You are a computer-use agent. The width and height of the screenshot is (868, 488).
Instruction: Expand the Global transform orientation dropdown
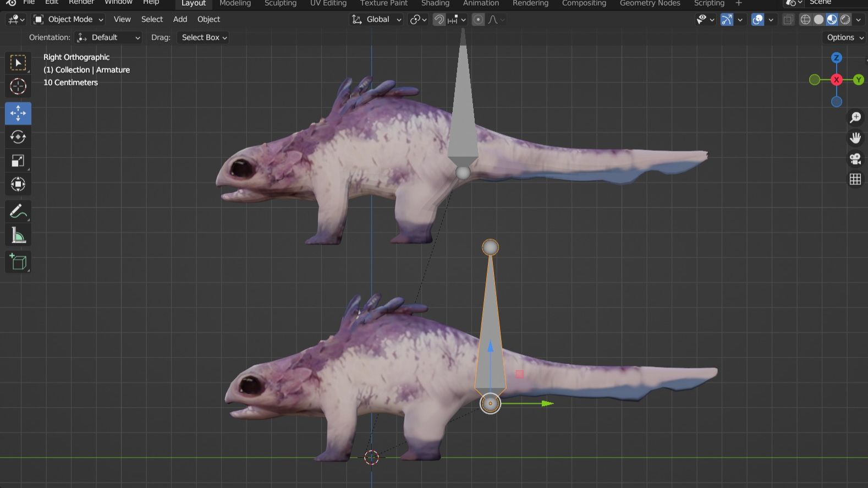click(377, 19)
